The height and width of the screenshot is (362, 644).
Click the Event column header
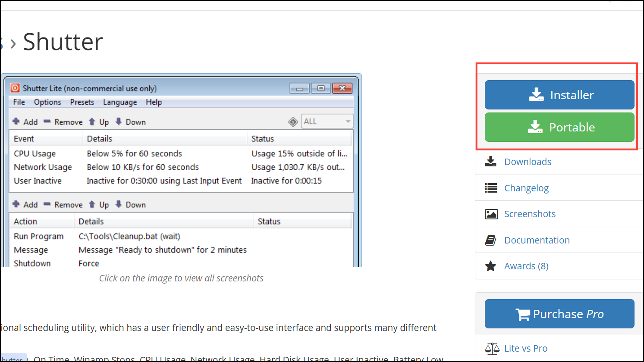[x=47, y=139]
